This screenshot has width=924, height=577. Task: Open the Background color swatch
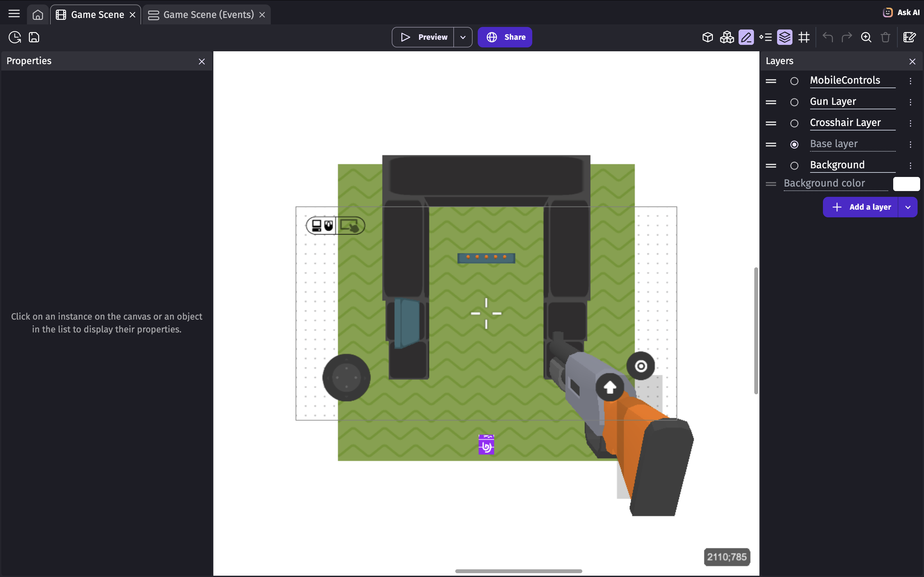point(906,184)
